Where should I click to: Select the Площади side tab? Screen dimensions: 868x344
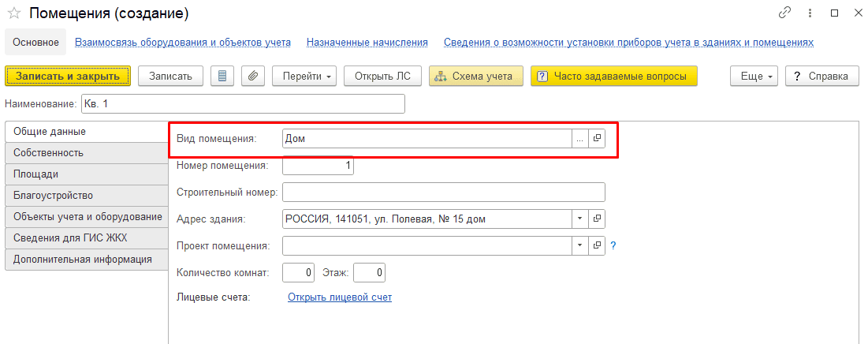(36, 174)
